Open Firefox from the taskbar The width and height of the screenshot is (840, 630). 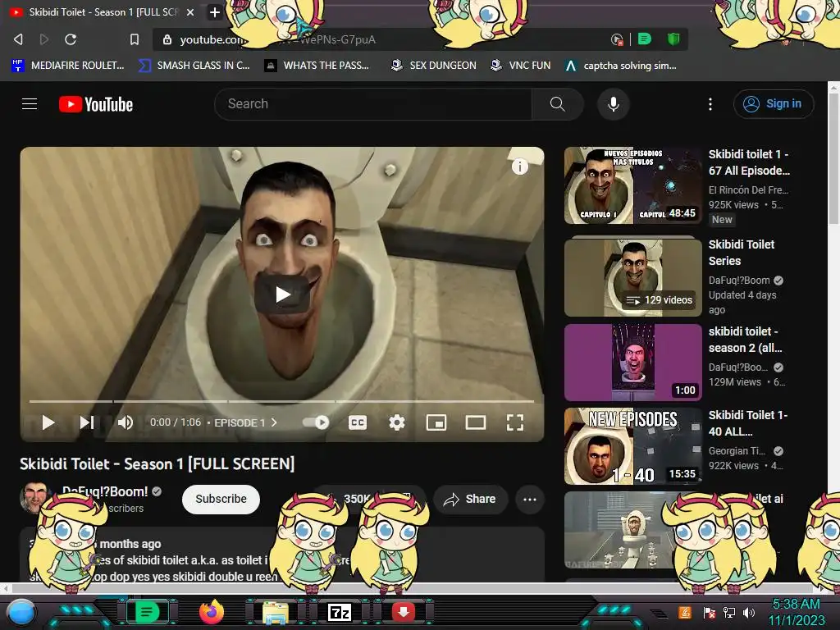click(x=212, y=612)
